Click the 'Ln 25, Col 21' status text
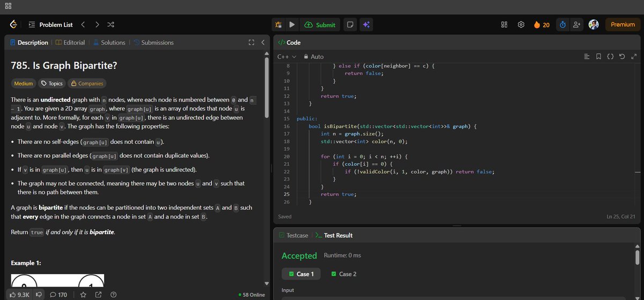 pyautogui.click(x=620, y=216)
